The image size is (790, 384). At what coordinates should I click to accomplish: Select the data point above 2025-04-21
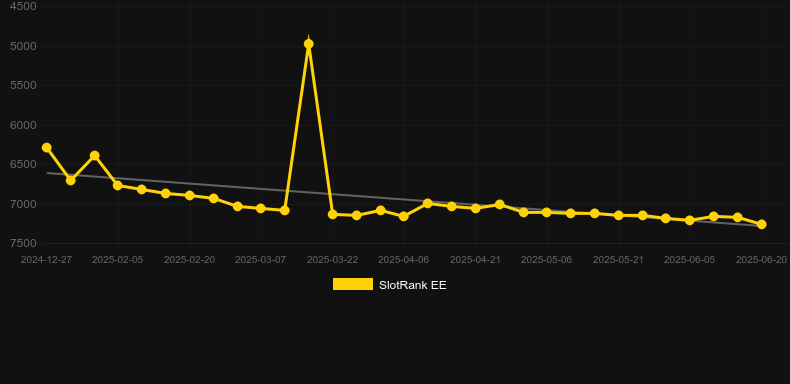pyautogui.click(x=476, y=208)
